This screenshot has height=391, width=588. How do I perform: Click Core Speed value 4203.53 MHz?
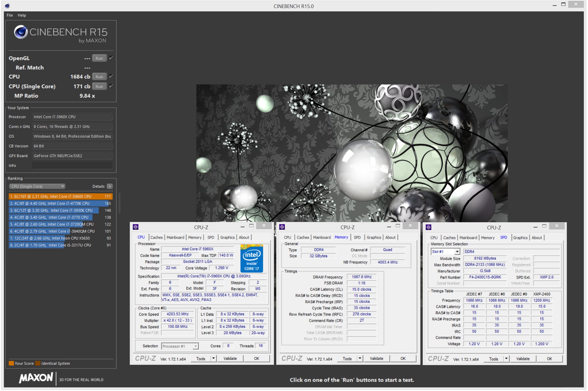(x=177, y=314)
